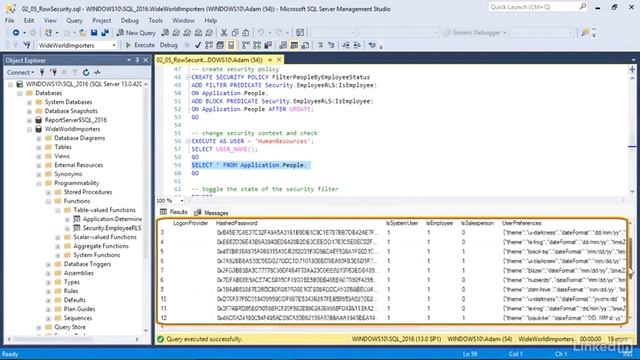640x360 pixels.
Task: Click the Cut scissors icon
Action: 224,33
